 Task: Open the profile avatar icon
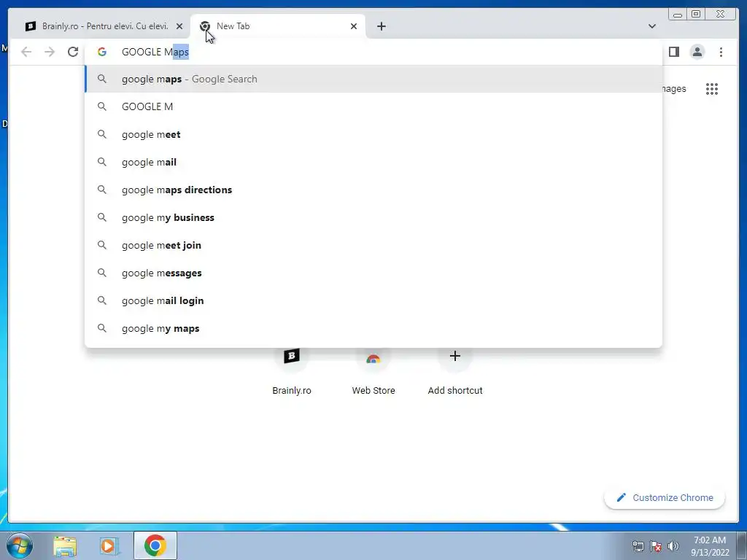click(x=697, y=52)
